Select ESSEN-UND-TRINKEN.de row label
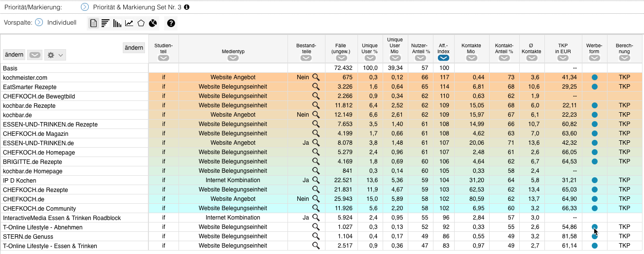Viewport: 644px width, 254px height. point(38,143)
